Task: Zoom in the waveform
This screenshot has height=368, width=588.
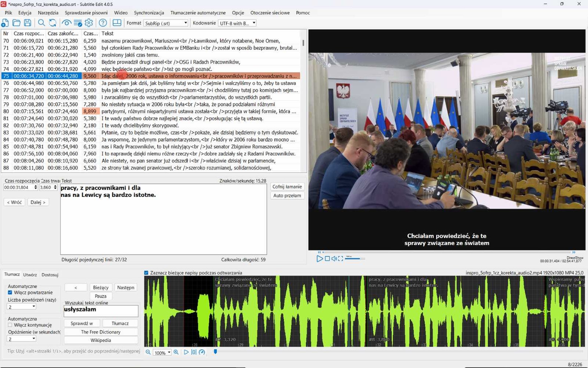Action: click(x=176, y=352)
